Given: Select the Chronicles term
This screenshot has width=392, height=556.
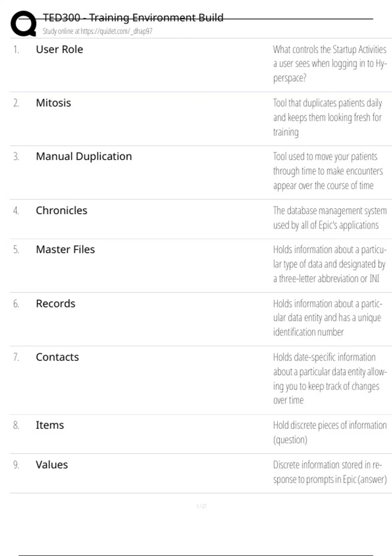Looking at the screenshot, I should coord(61,211).
